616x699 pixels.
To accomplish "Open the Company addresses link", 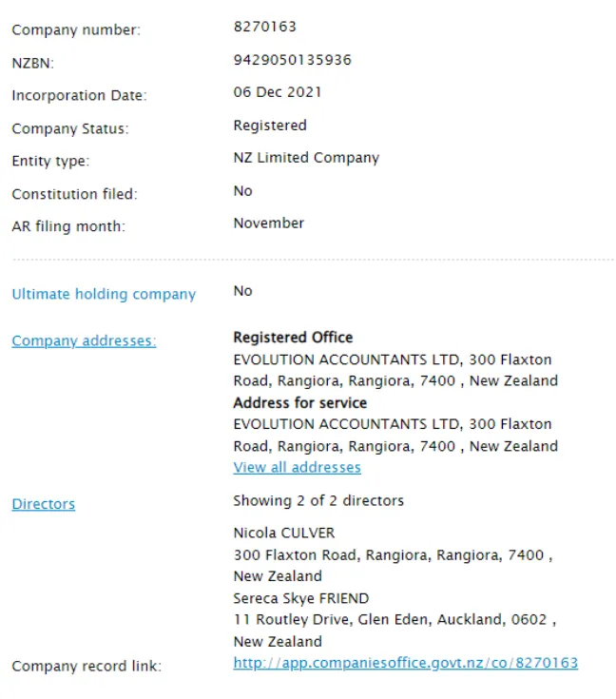I will tap(84, 340).
